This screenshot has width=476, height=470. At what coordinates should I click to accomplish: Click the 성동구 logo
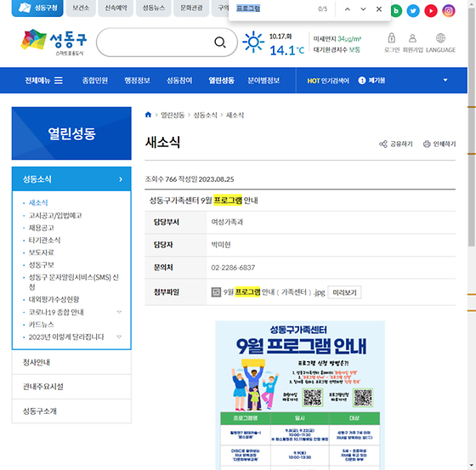click(54, 42)
